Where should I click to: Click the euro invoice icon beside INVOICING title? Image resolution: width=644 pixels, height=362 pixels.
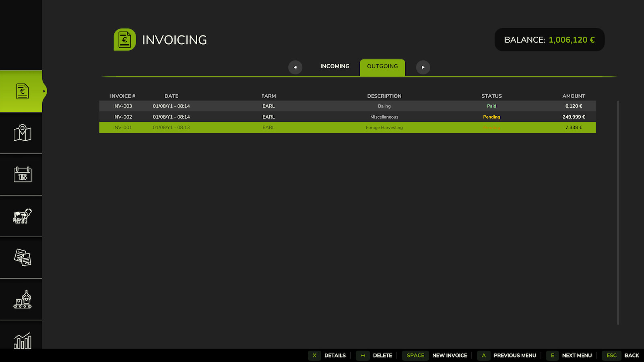click(125, 39)
